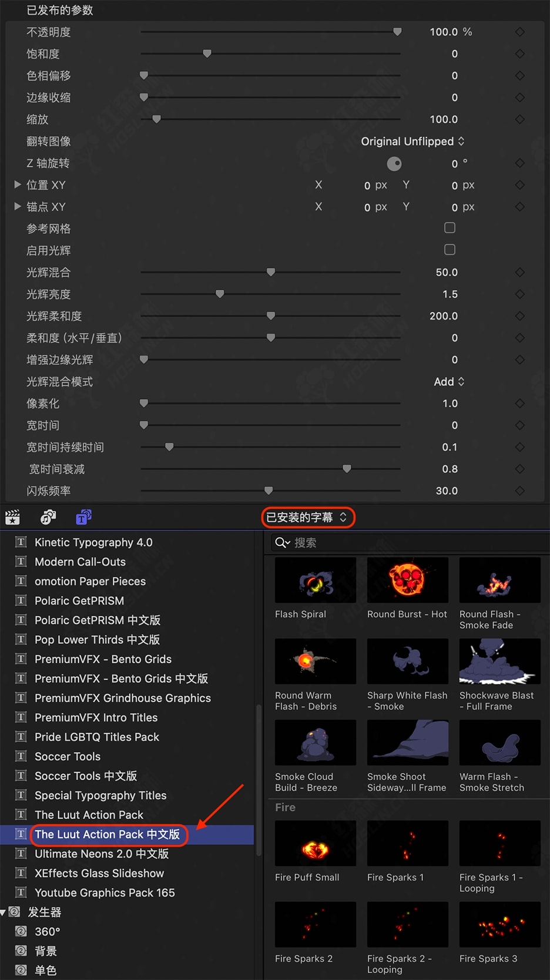Click the keyframe diamond for 缩放
The height and width of the screenshot is (980, 550).
point(519,119)
